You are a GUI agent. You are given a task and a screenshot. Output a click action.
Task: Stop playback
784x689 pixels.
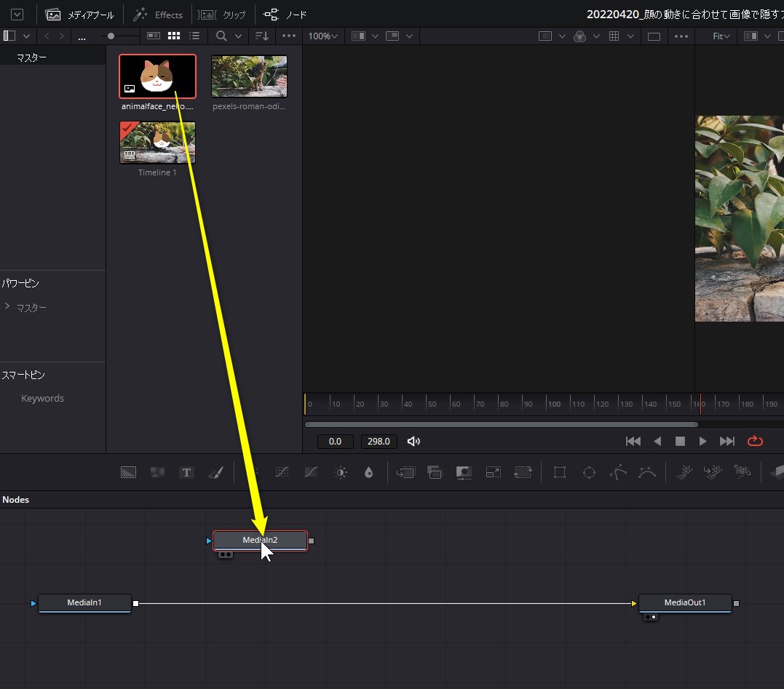click(680, 441)
